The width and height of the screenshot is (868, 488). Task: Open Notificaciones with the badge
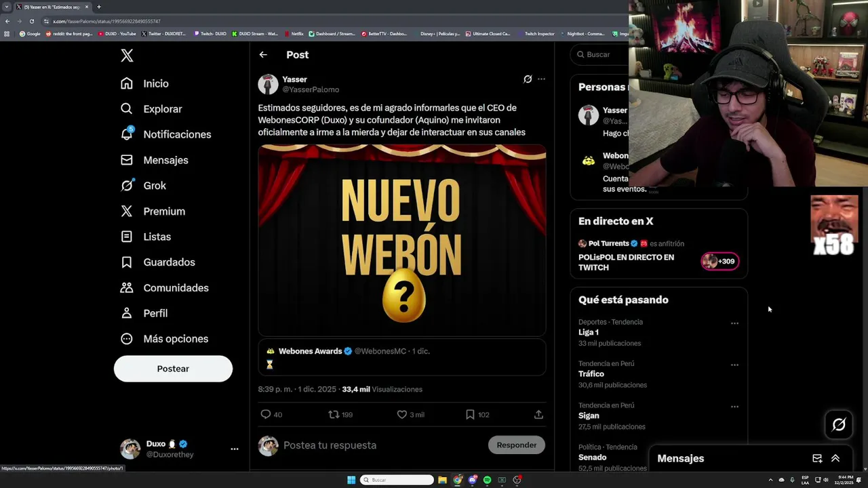pyautogui.click(x=165, y=134)
